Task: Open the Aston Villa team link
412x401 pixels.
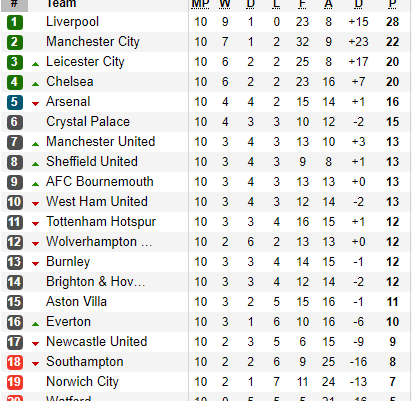Action: click(x=76, y=302)
